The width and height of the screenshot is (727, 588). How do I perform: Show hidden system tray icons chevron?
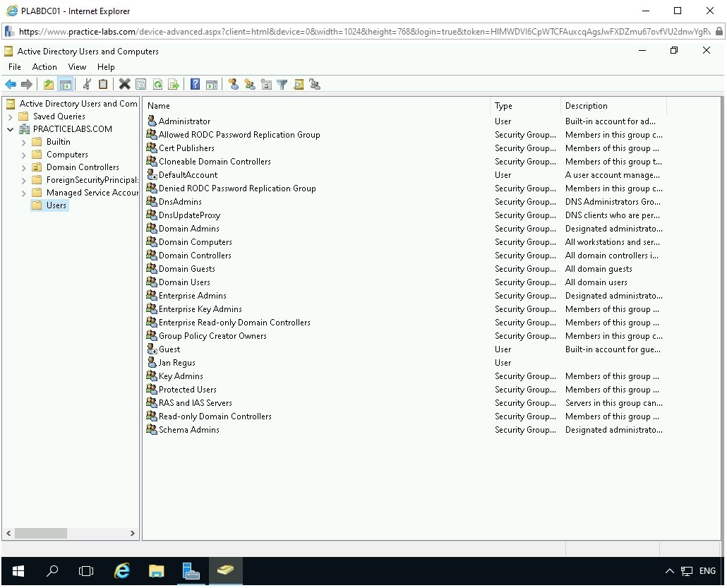pyautogui.click(x=670, y=571)
